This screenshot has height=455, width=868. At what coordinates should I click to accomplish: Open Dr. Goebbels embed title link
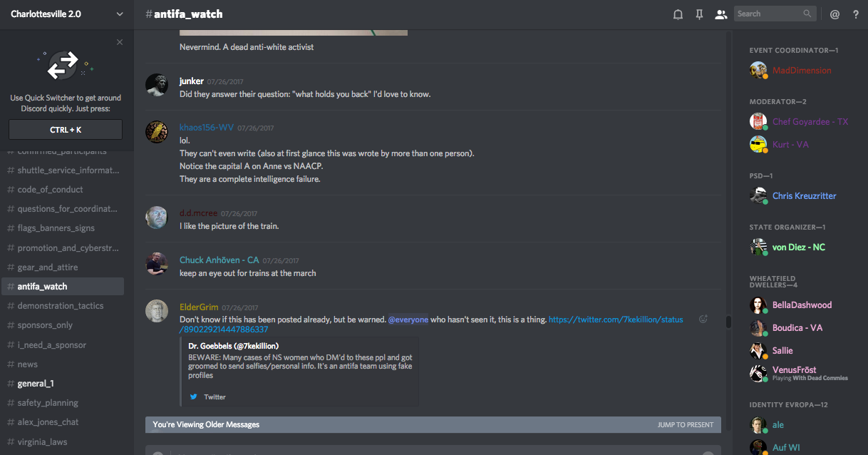coord(233,346)
